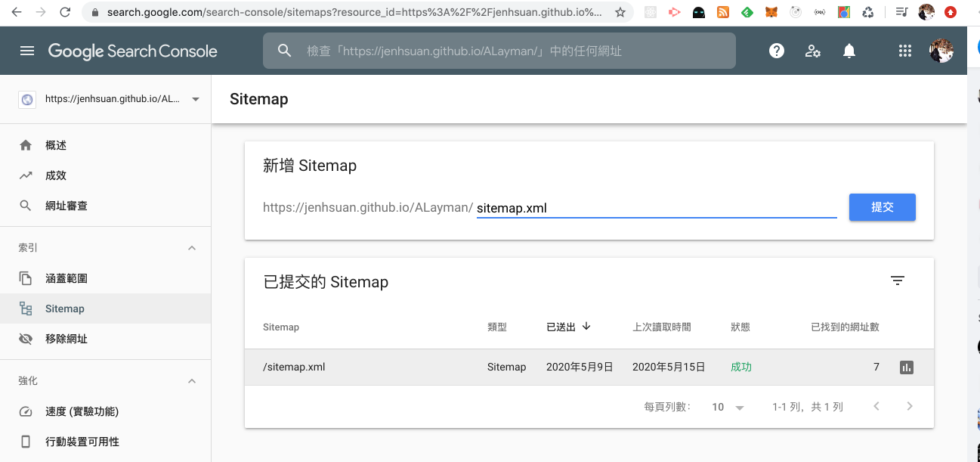The width and height of the screenshot is (980, 462).
Task: Open the Google apps grid
Action: tap(905, 51)
